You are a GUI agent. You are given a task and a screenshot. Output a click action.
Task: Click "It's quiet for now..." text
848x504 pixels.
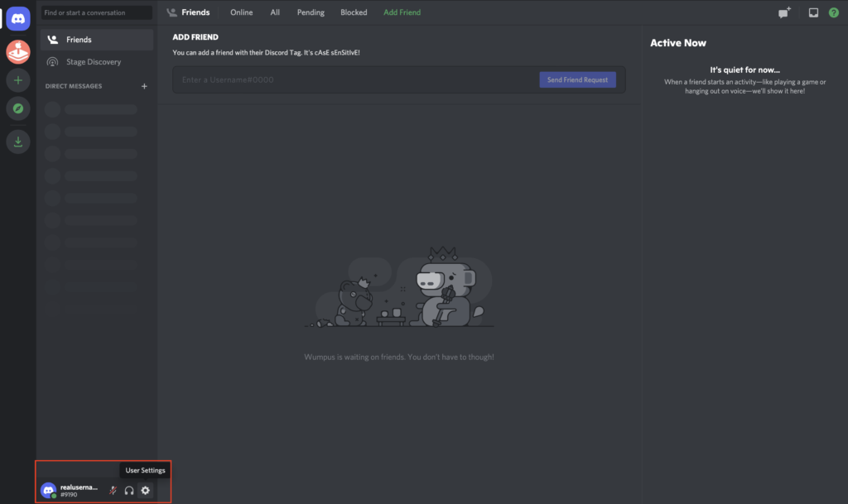coord(744,70)
